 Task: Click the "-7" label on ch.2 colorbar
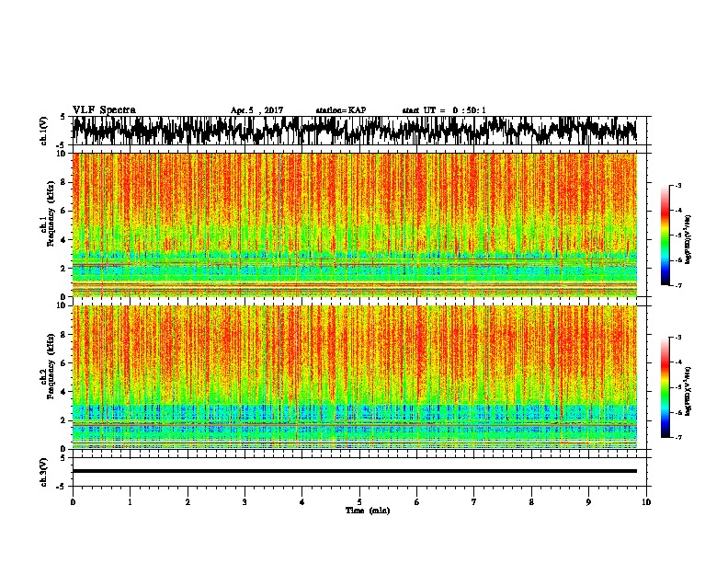[677, 438]
